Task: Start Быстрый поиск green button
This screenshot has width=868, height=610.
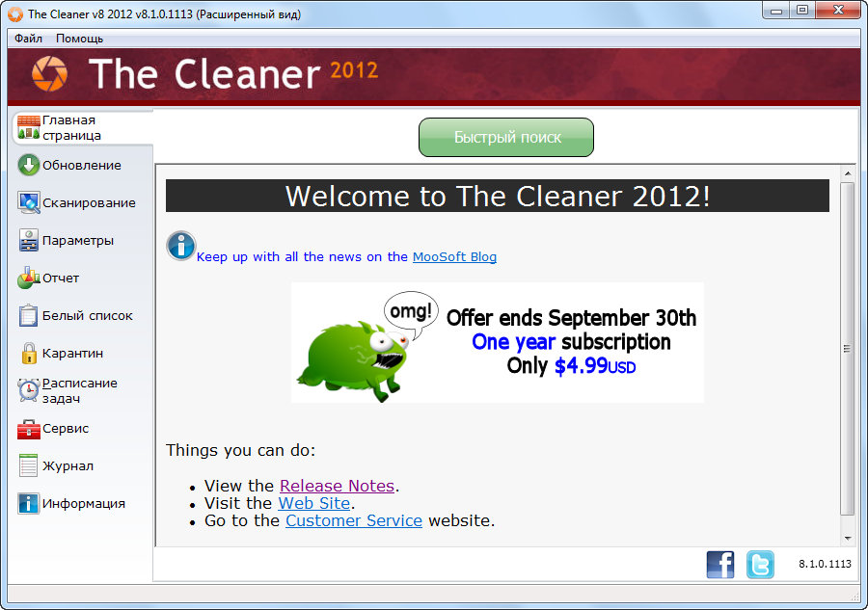Action: click(x=506, y=137)
